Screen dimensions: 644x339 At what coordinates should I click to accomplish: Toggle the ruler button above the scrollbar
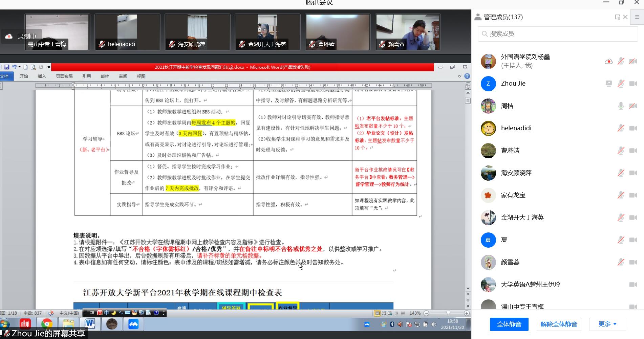click(x=468, y=87)
